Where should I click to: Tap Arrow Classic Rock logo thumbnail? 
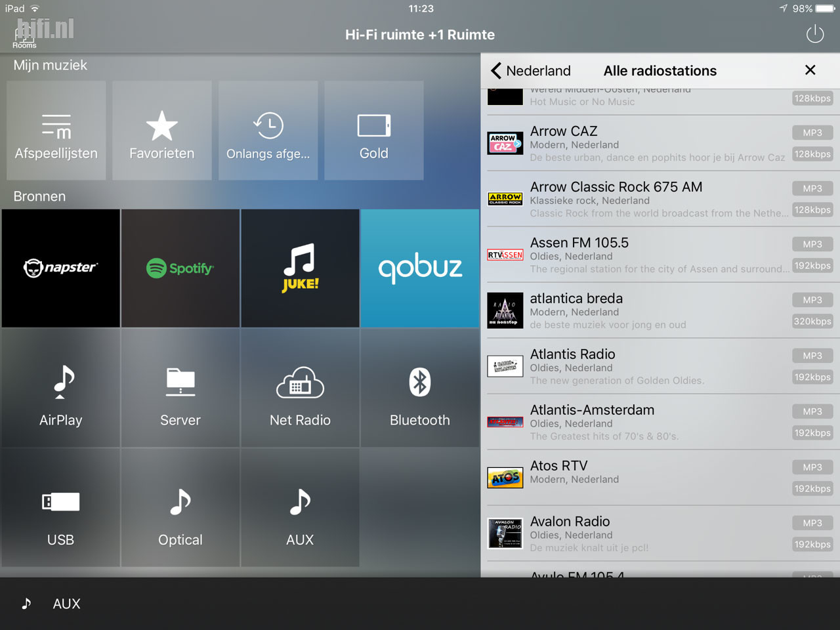(505, 198)
